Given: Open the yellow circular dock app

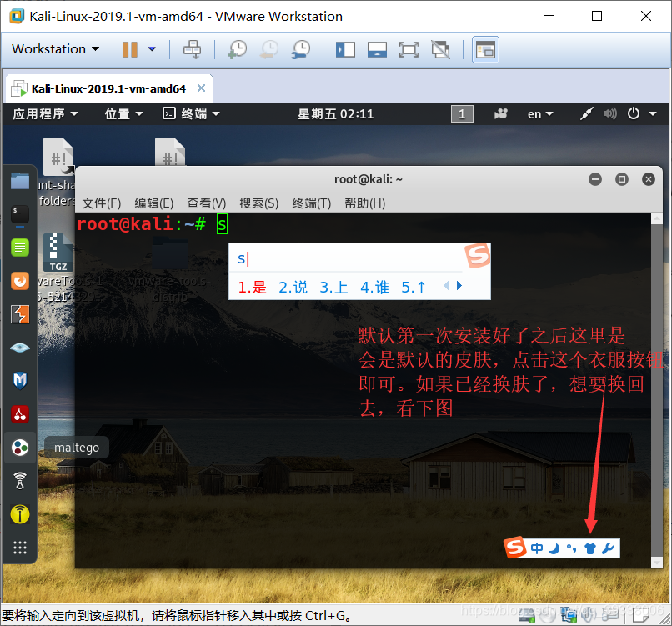Looking at the screenshot, I should click(20, 514).
